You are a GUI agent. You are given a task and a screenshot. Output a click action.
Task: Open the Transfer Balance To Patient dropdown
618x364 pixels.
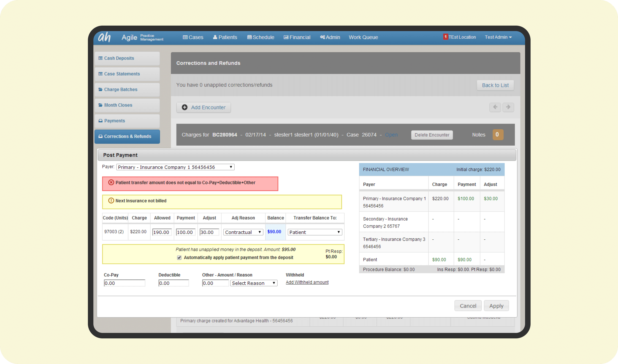[x=315, y=232]
